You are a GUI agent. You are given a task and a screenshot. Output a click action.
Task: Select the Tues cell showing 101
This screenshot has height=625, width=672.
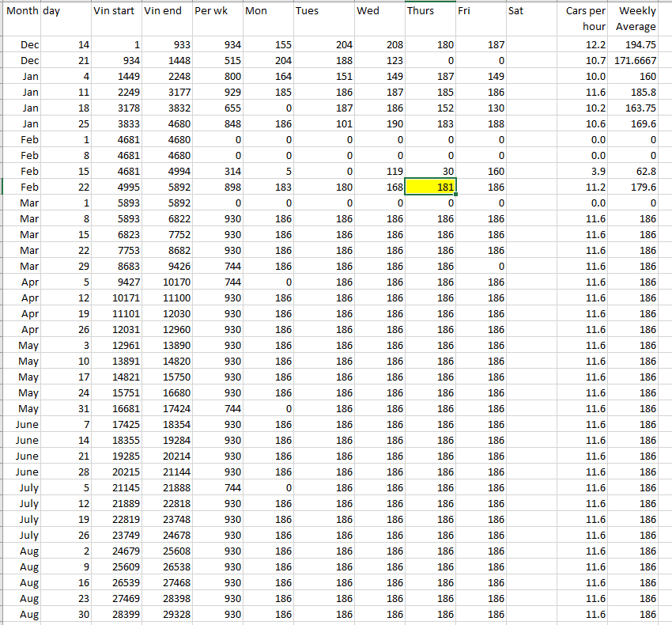(323, 124)
